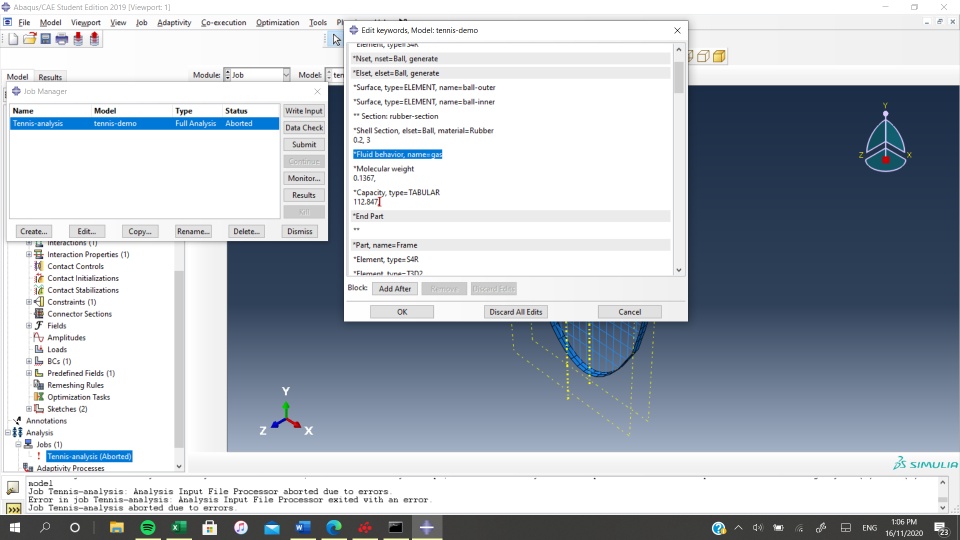Open Word from the taskbar

pos(302,527)
